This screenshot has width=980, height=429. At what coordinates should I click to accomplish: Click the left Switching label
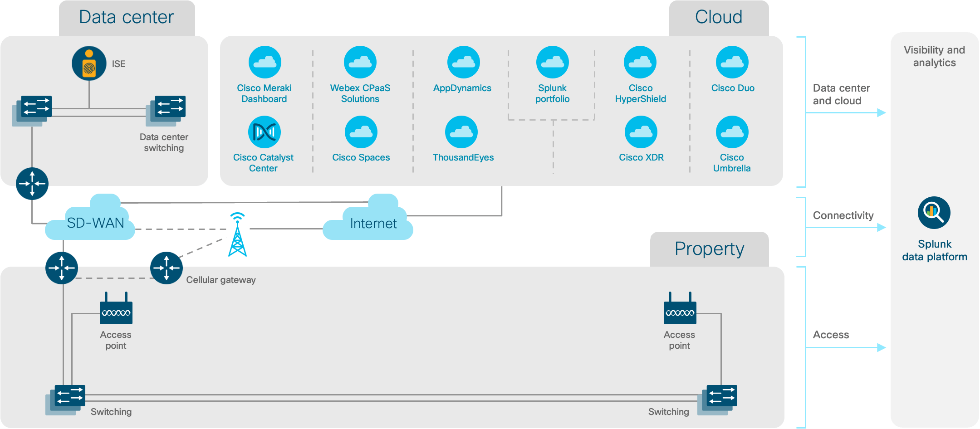coord(111,412)
